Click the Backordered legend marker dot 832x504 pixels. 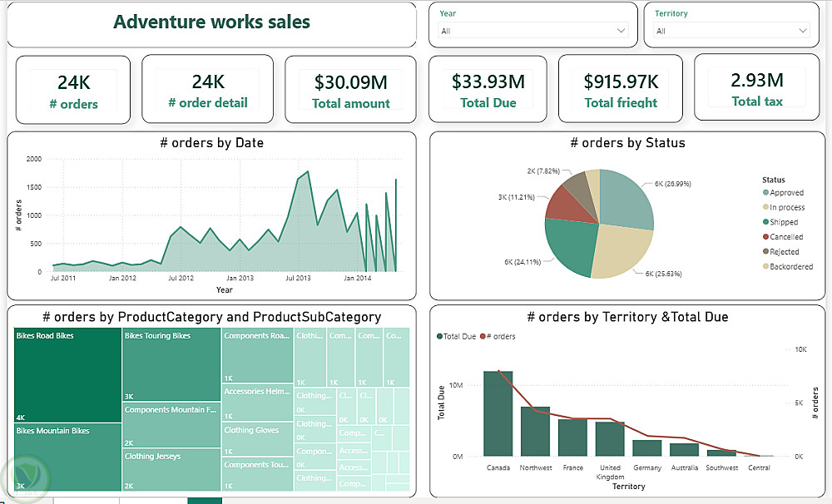[x=765, y=267]
